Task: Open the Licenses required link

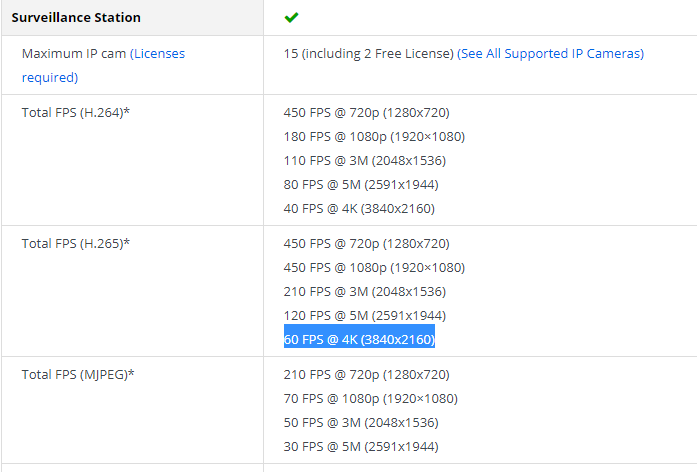Action: pyautogui.click(x=158, y=54)
